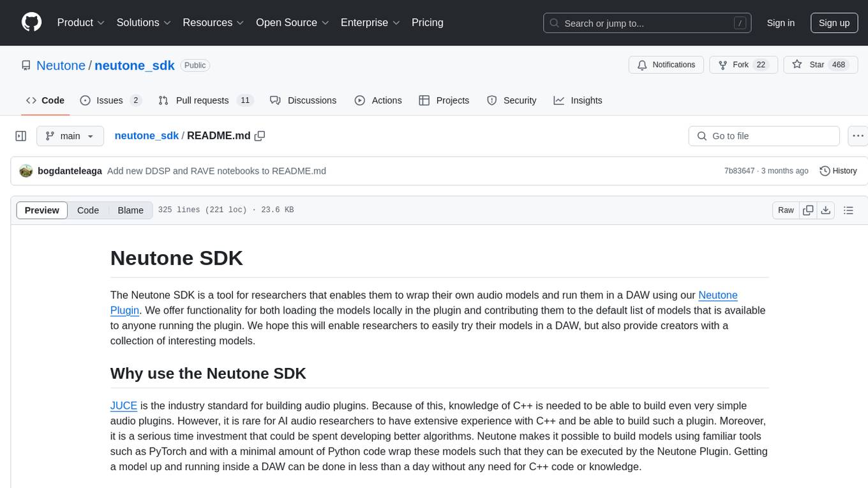Open the Insights tab
868x488 pixels.
578,100
